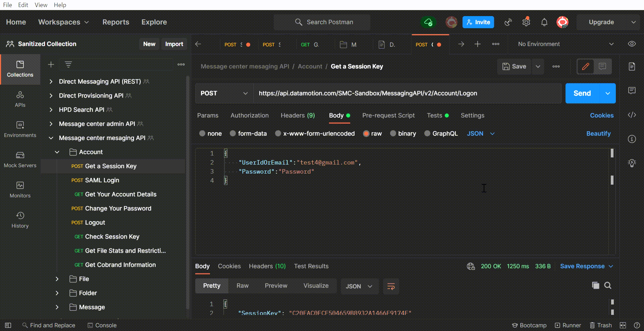Switch to the Authorization tab
The width and height of the screenshot is (644, 331).
point(249,115)
